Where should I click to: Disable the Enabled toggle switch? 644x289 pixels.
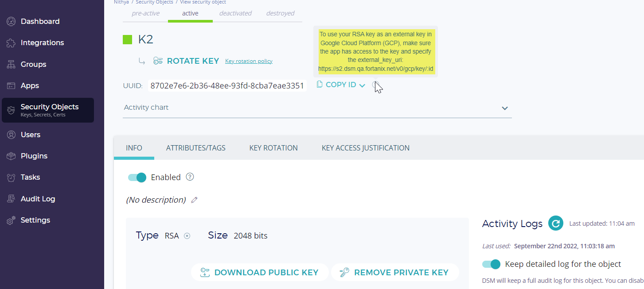coord(137,177)
